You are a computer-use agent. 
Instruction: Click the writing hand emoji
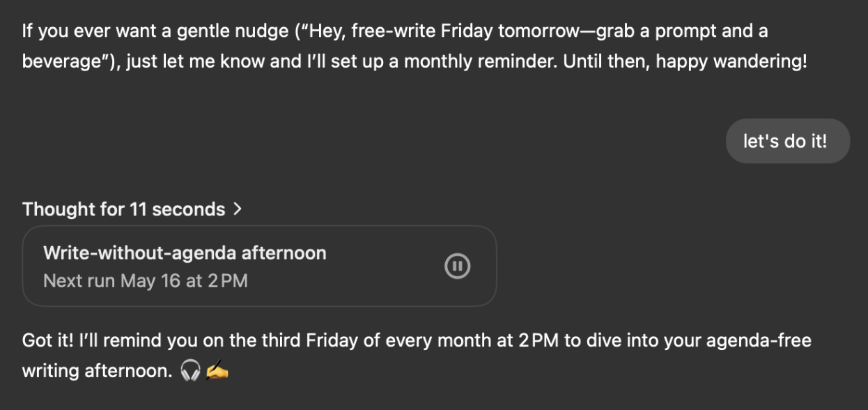point(217,371)
